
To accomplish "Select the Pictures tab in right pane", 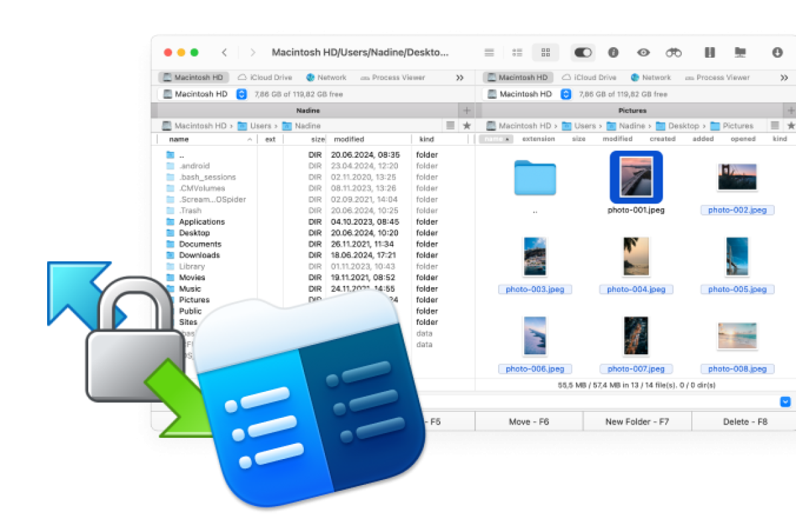I will 632,110.
